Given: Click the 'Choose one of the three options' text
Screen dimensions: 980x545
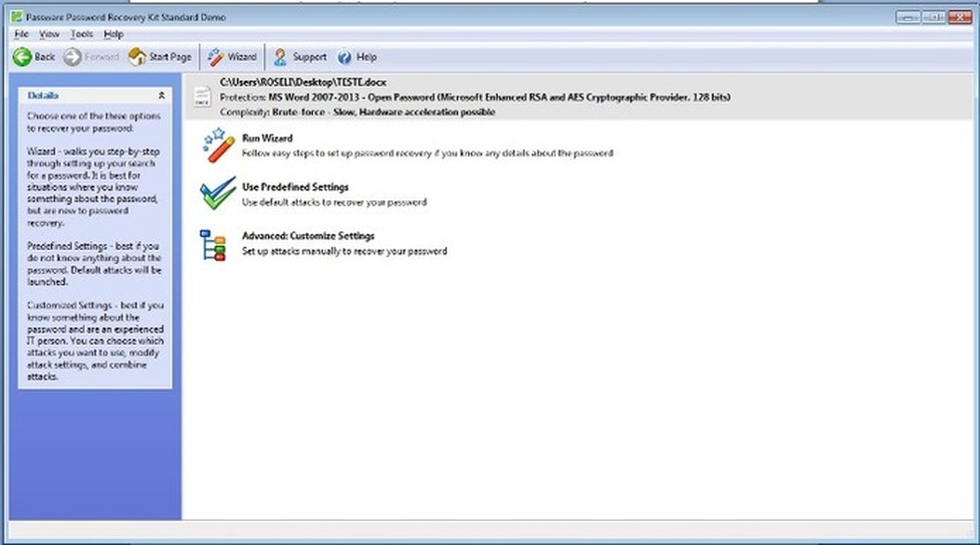Looking at the screenshot, I should (94, 122).
